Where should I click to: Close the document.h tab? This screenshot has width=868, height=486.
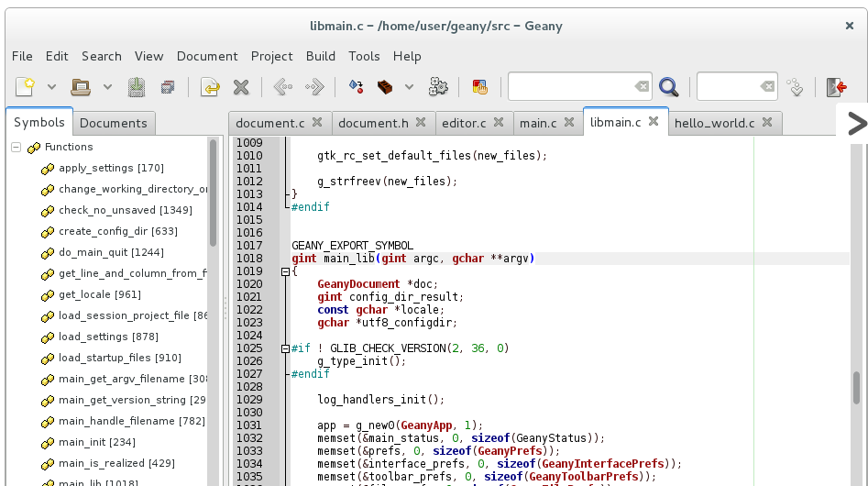(421, 122)
